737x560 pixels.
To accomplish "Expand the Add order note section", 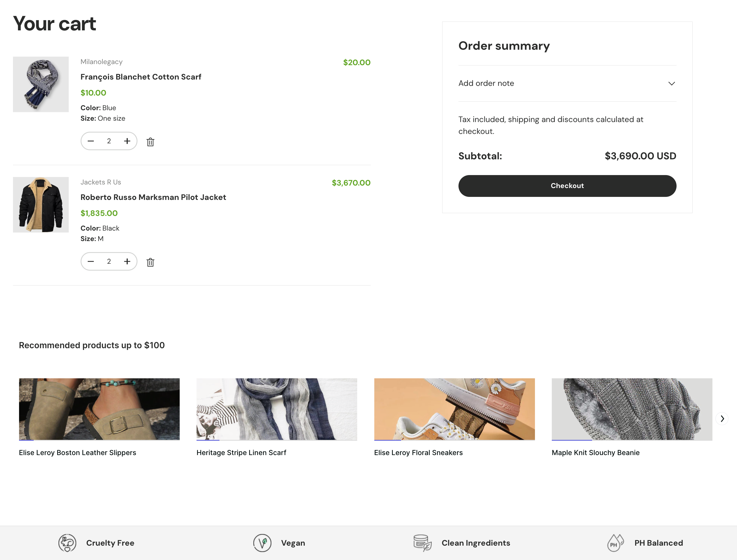I will point(486,83).
